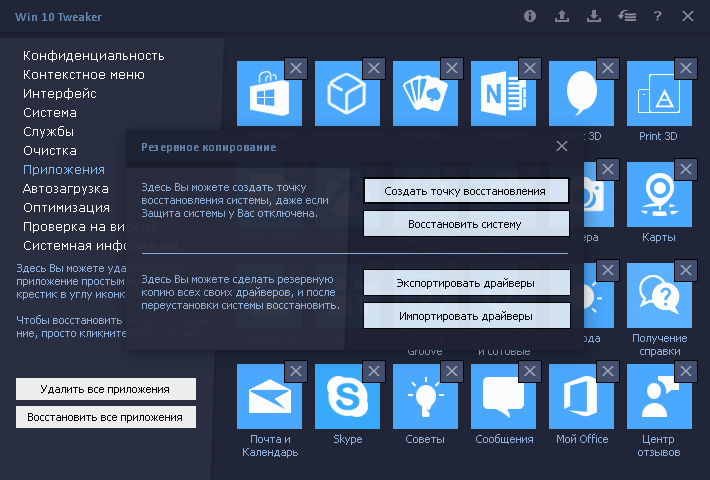Remove 3D Viewer via its X
710x480 pixels.
click(x=374, y=68)
